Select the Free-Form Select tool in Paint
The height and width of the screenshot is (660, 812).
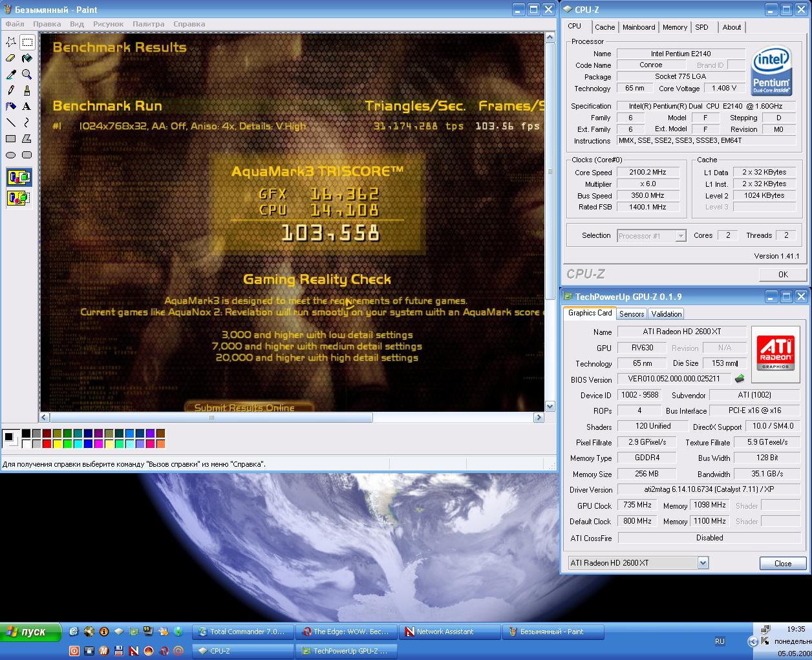pos(11,43)
